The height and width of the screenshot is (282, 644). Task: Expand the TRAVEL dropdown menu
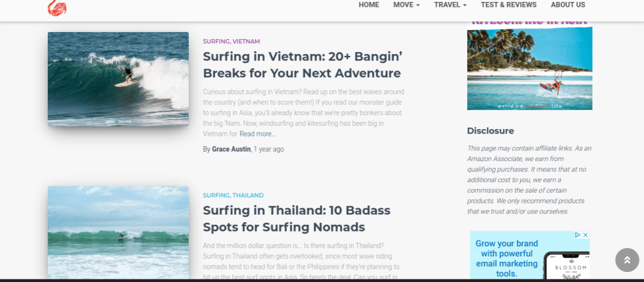click(450, 5)
